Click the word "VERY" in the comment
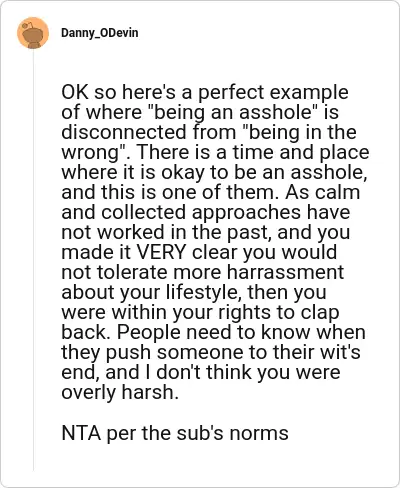 (161, 252)
